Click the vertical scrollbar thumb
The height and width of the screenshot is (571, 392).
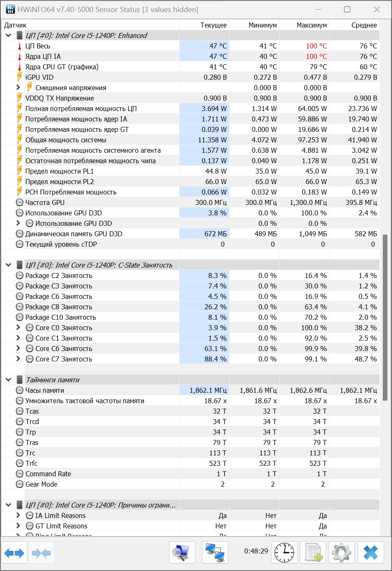click(385, 318)
